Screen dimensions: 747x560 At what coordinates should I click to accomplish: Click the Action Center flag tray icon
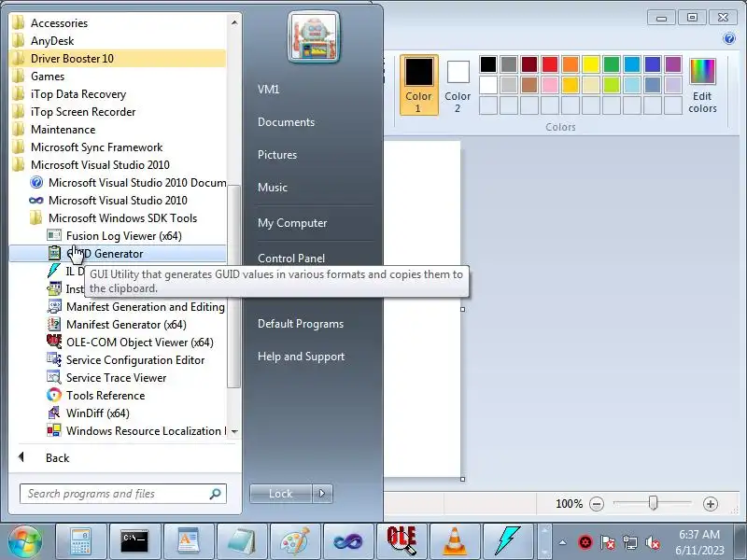tap(608, 542)
